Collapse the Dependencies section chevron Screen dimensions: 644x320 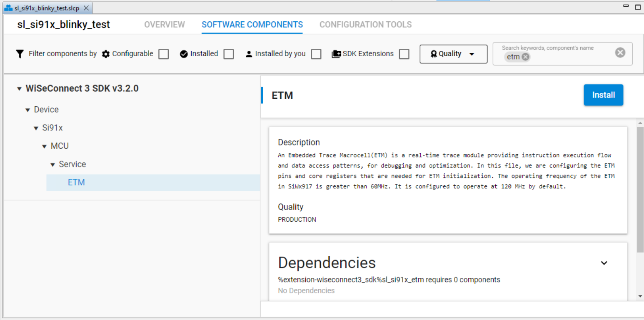604,263
